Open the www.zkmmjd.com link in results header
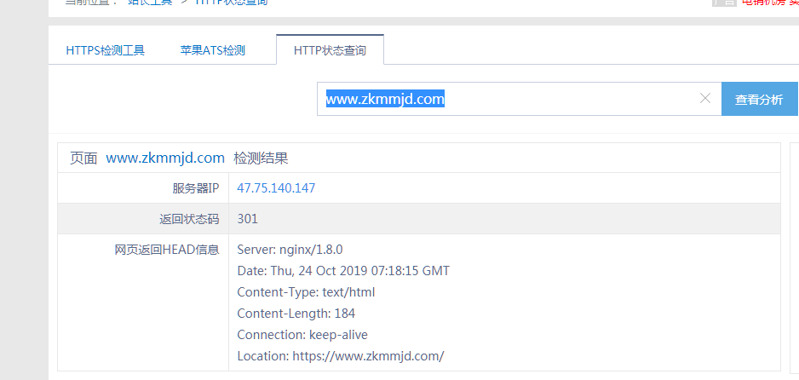The height and width of the screenshot is (380, 799). 165,158
